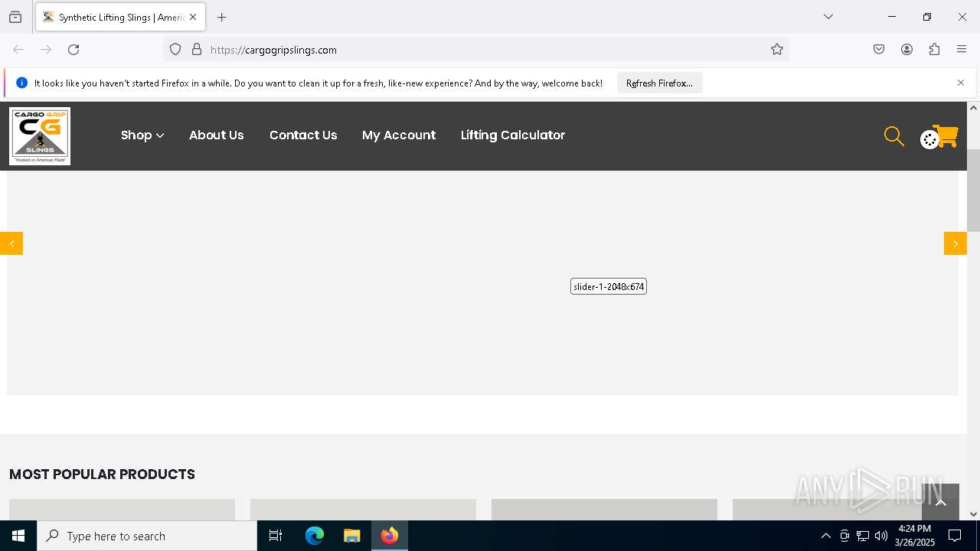
Task: Click the Windows search box
Action: (147, 536)
